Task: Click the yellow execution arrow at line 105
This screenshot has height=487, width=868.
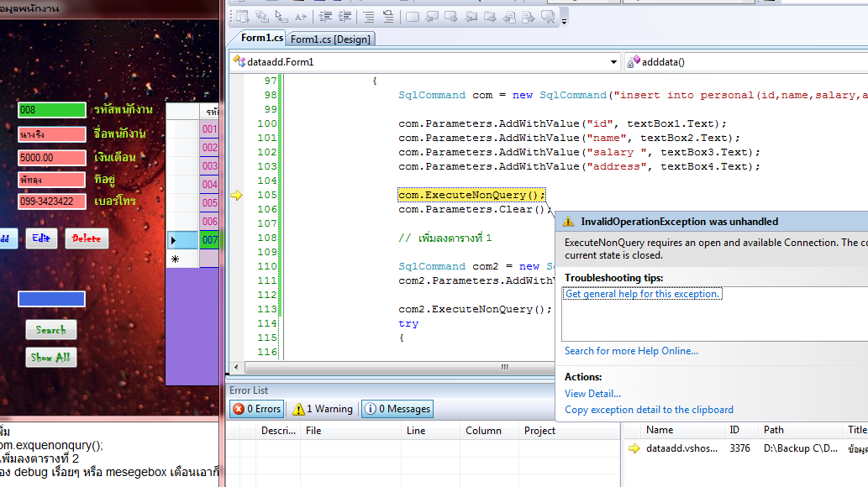Action: point(236,196)
